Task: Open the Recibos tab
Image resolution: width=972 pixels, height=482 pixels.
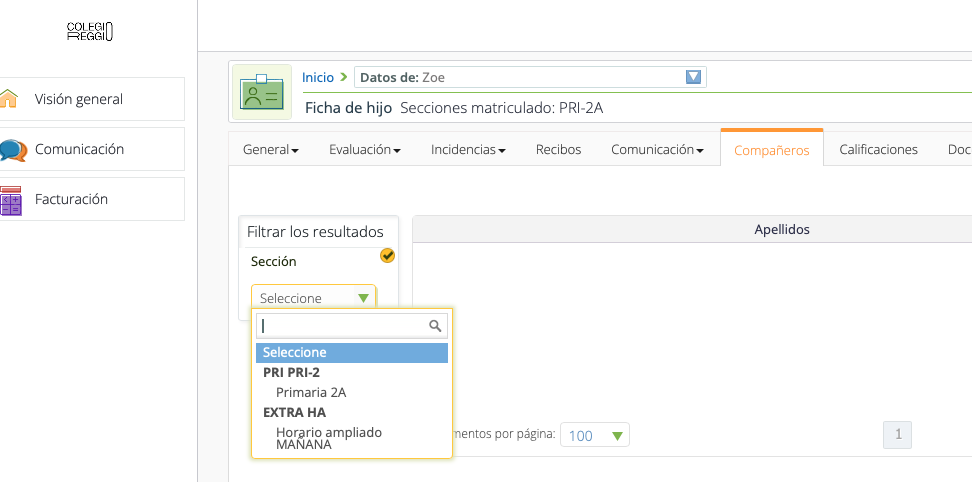Action: coord(558,149)
